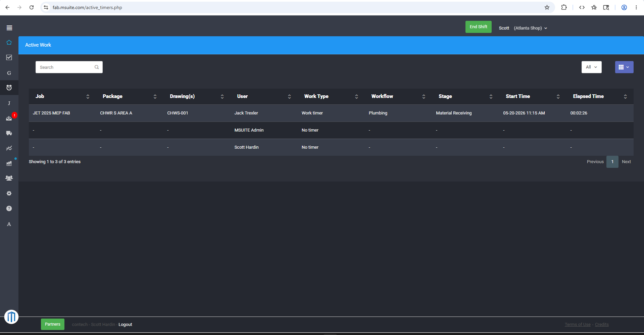Sort table by Work Type column
644x335 pixels.
tap(331, 96)
